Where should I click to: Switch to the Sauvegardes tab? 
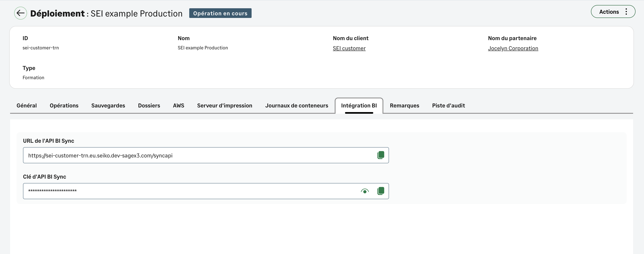[x=108, y=105]
